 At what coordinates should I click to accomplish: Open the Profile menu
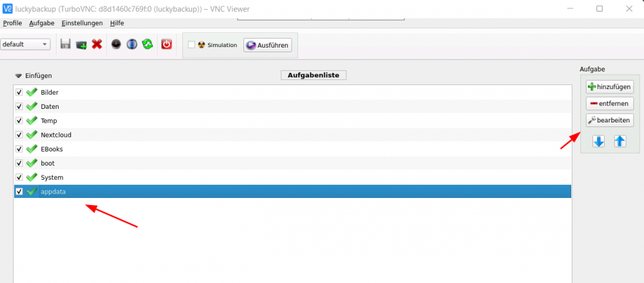pyautogui.click(x=12, y=23)
